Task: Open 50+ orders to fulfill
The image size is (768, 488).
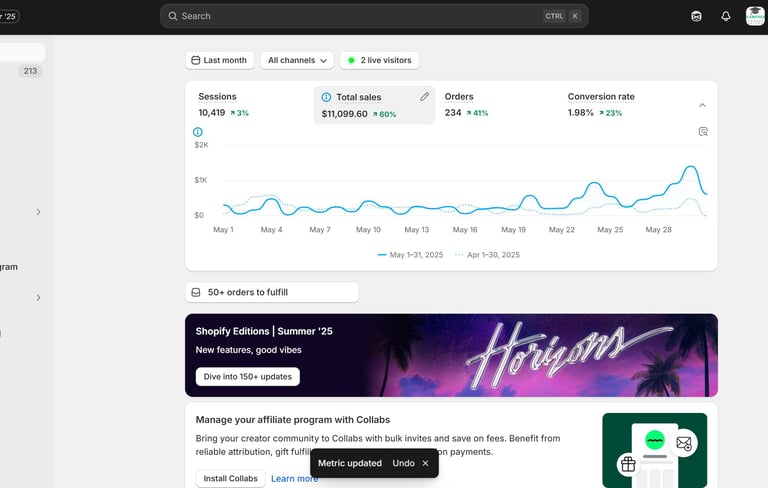Action: coord(272,292)
